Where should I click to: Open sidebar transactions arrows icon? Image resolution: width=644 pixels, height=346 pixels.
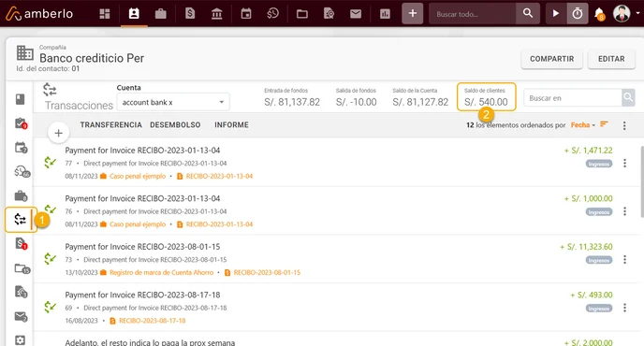point(21,220)
